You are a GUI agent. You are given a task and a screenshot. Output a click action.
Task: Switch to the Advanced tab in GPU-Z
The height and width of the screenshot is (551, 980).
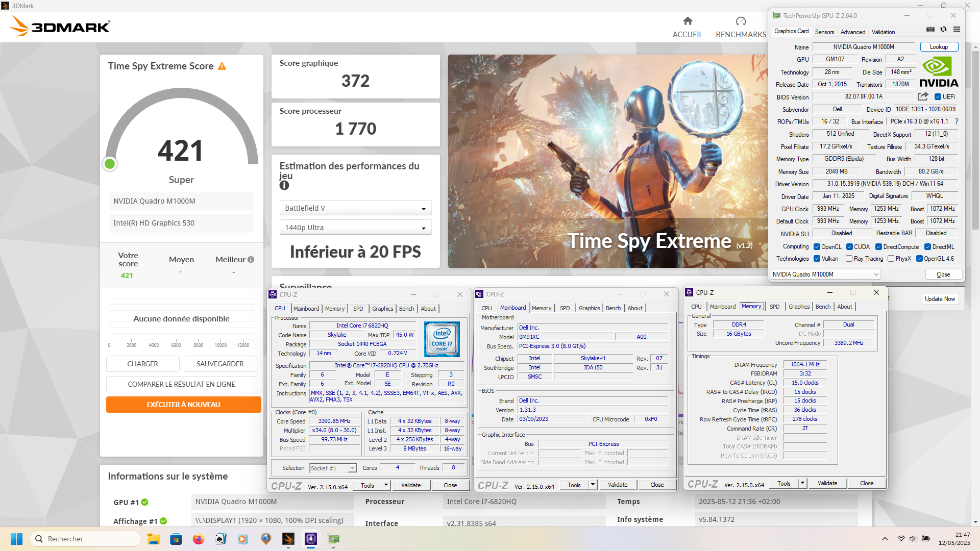(853, 32)
